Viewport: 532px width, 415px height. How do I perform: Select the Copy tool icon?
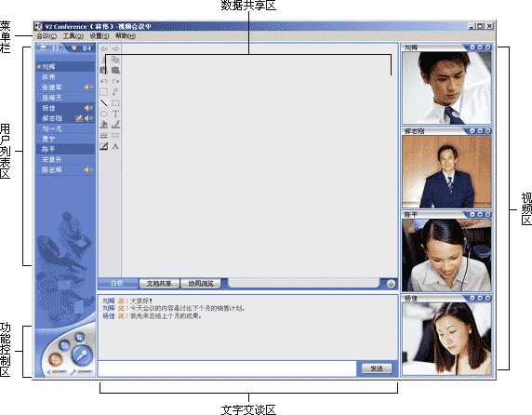click(115, 60)
